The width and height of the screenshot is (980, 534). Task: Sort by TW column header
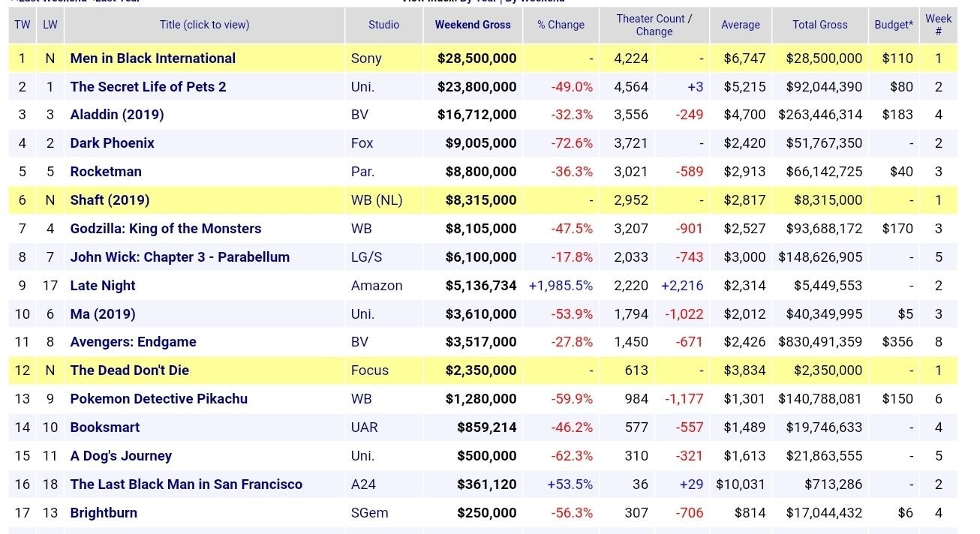tap(23, 25)
